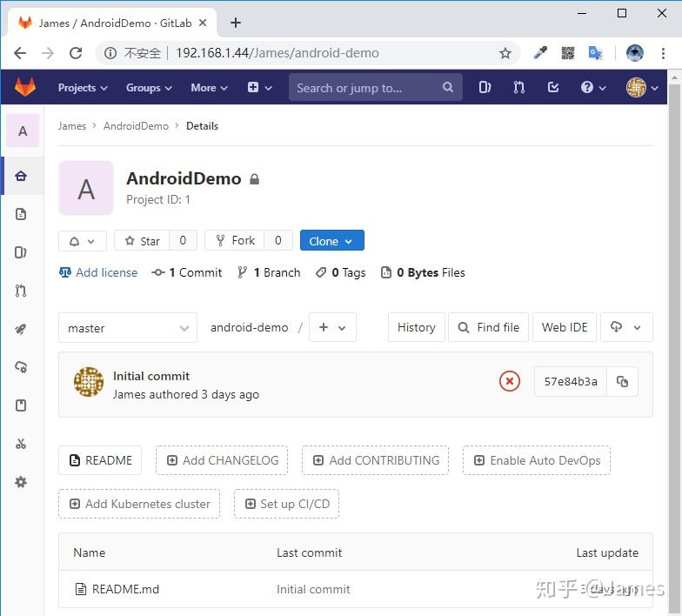Open the Web IDE button
Image resolution: width=682 pixels, height=616 pixels.
click(x=565, y=327)
